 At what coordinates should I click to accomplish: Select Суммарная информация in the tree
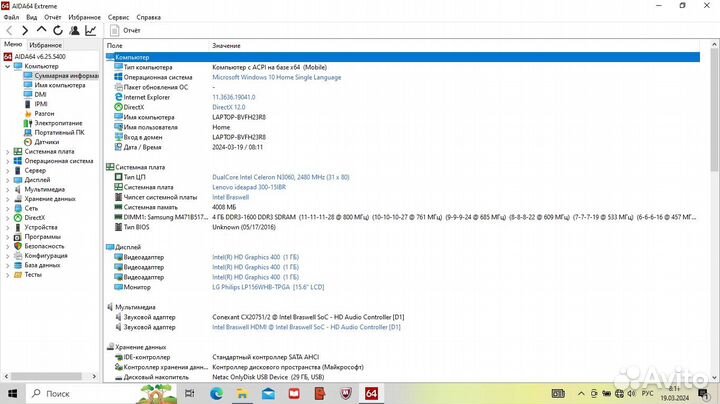click(61, 76)
